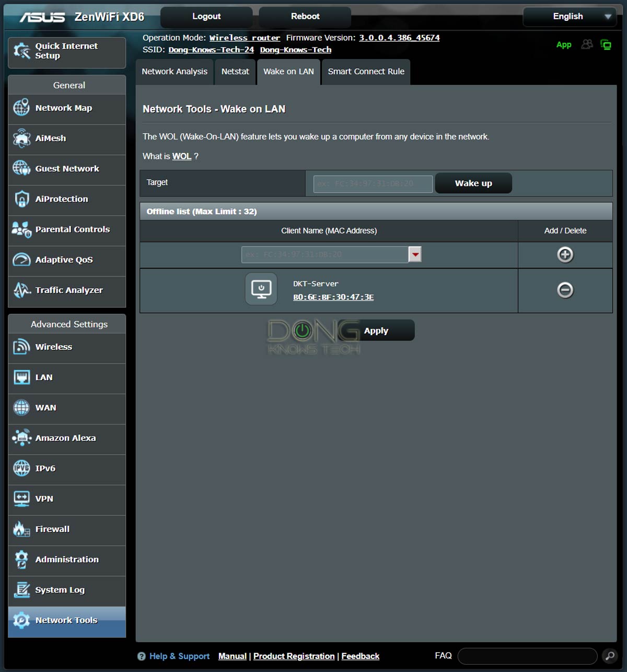Open the Quick Internet Setup icon
Viewport: 627px width, 672px height.
[x=21, y=51]
